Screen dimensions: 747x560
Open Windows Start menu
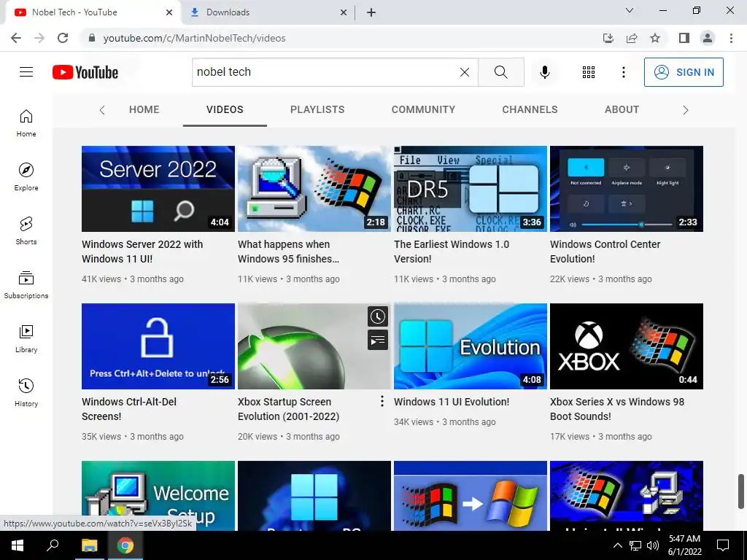tap(18, 545)
